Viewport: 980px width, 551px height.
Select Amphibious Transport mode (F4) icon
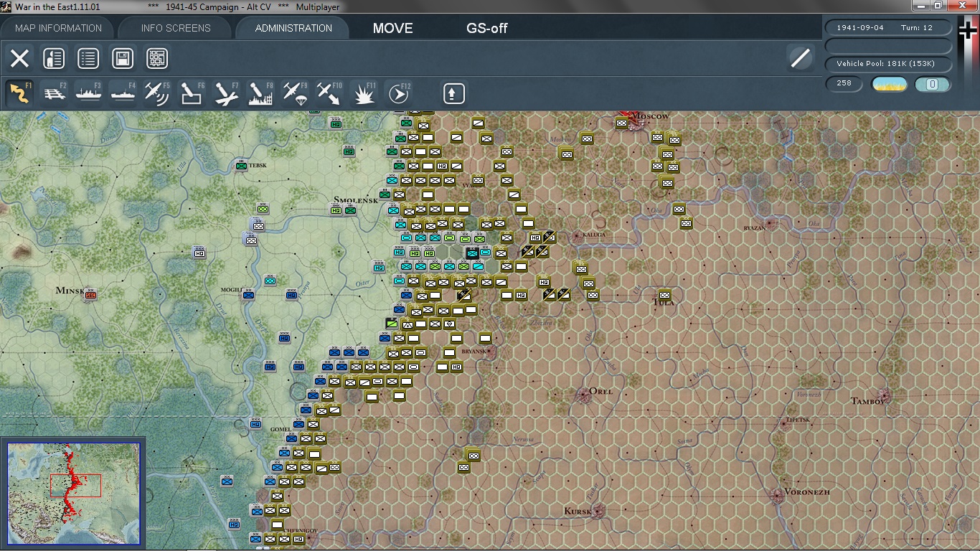click(123, 94)
